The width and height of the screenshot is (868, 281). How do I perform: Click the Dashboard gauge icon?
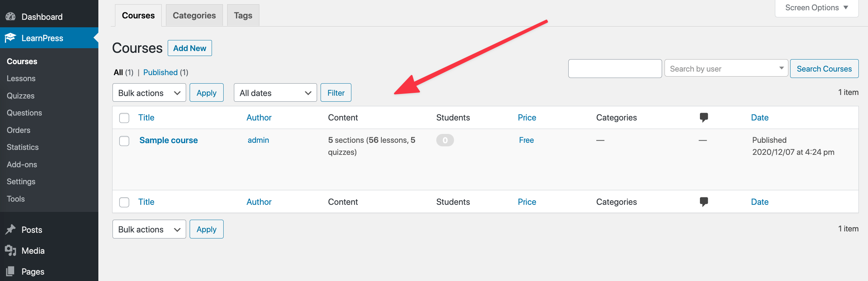click(11, 16)
